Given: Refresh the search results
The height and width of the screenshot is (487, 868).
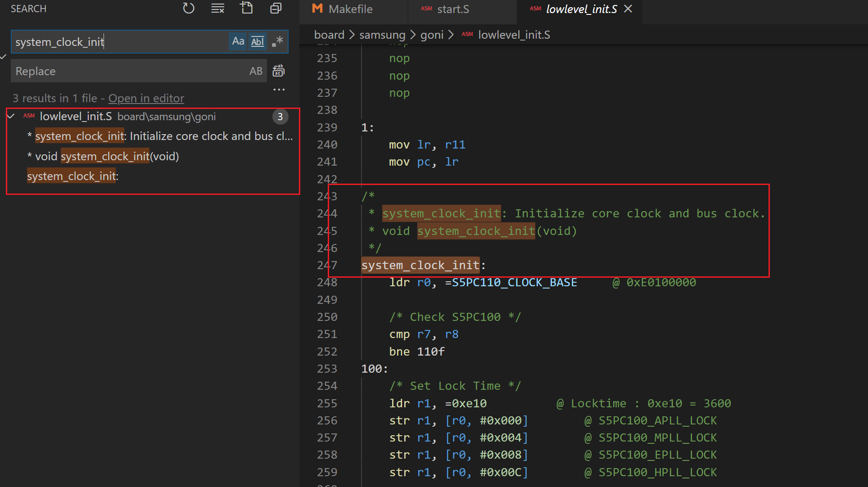Looking at the screenshot, I should click(x=189, y=9).
